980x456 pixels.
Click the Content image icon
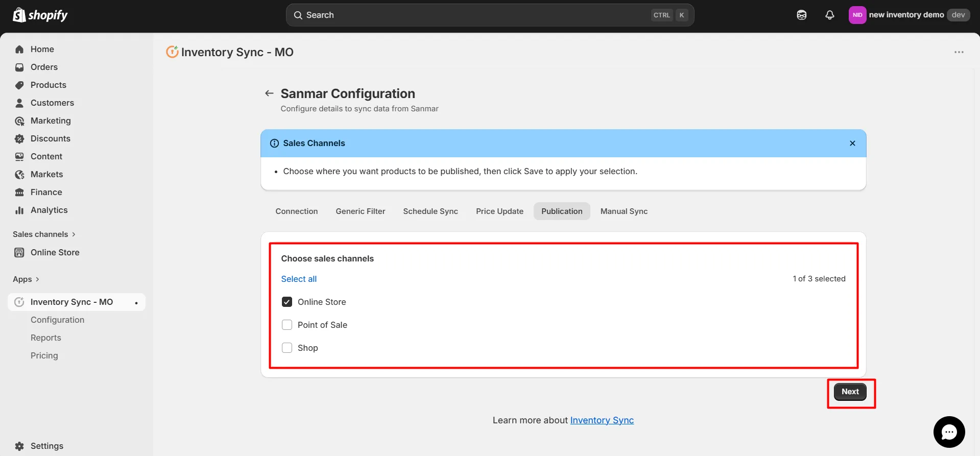pyautogui.click(x=19, y=157)
